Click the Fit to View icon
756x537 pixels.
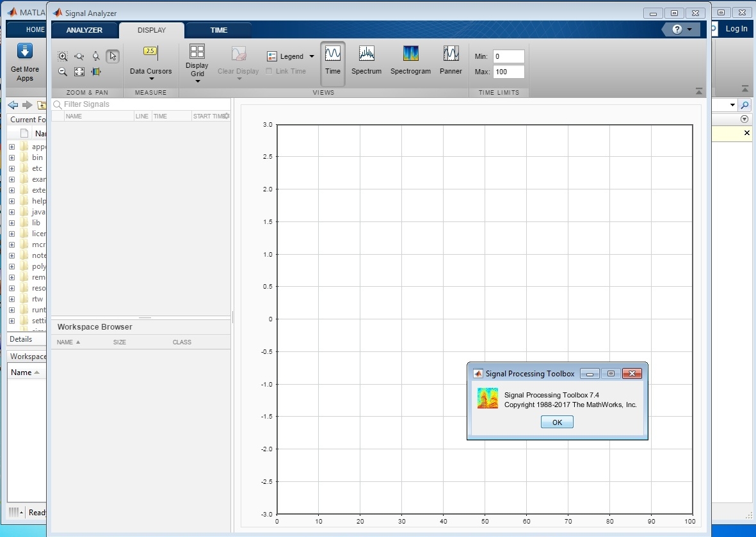tap(79, 72)
